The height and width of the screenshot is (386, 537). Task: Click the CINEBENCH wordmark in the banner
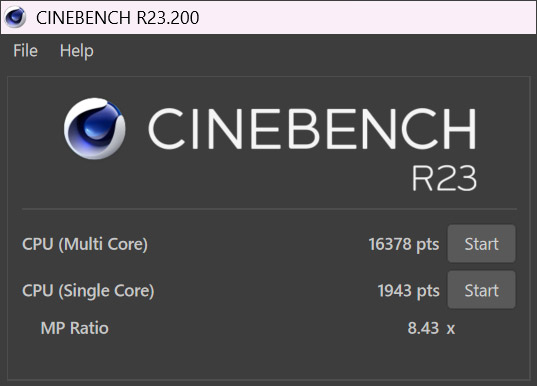click(x=312, y=129)
